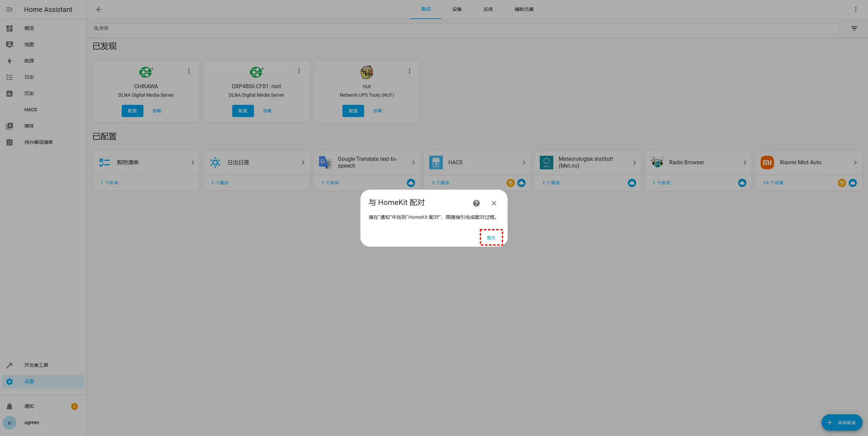Open the 能源 energy panel
This screenshot has height=436, width=868.
click(29, 61)
